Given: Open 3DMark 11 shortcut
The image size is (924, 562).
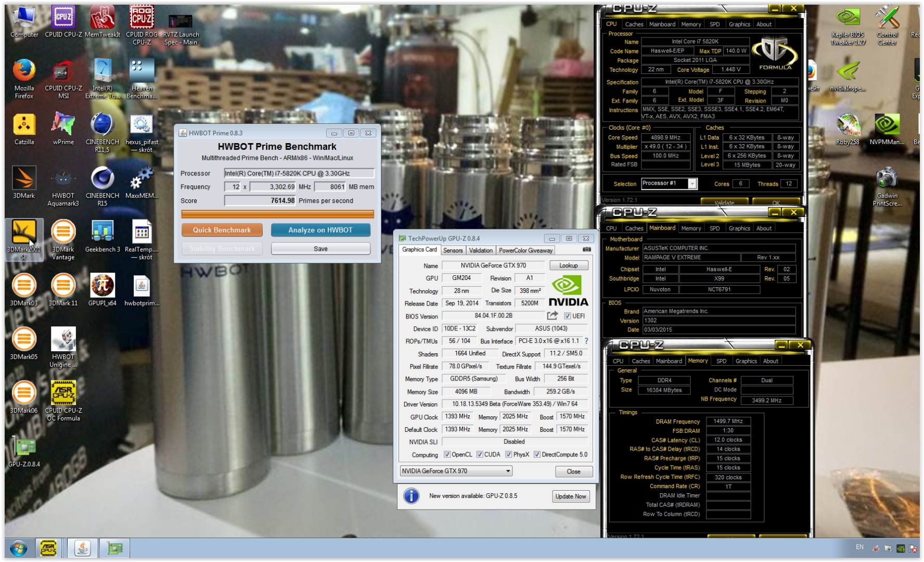Looking at the screenshot, I should [x=63, y=289].
